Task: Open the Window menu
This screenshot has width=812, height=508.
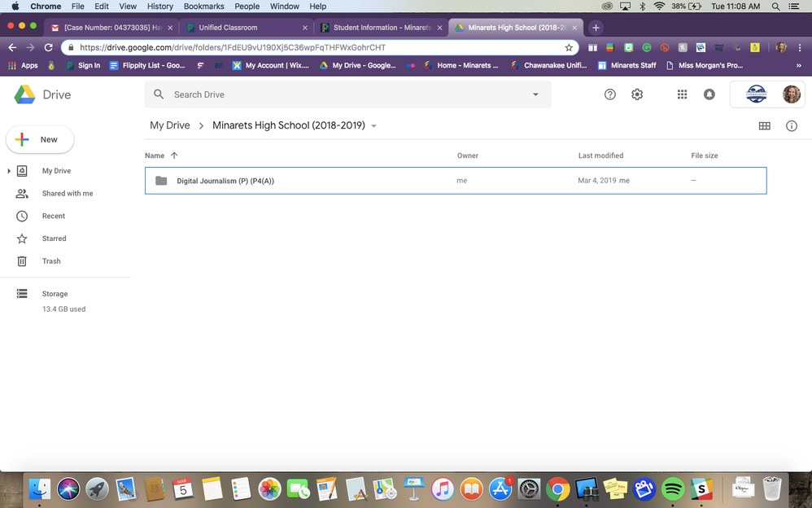Action: point(284,7)
